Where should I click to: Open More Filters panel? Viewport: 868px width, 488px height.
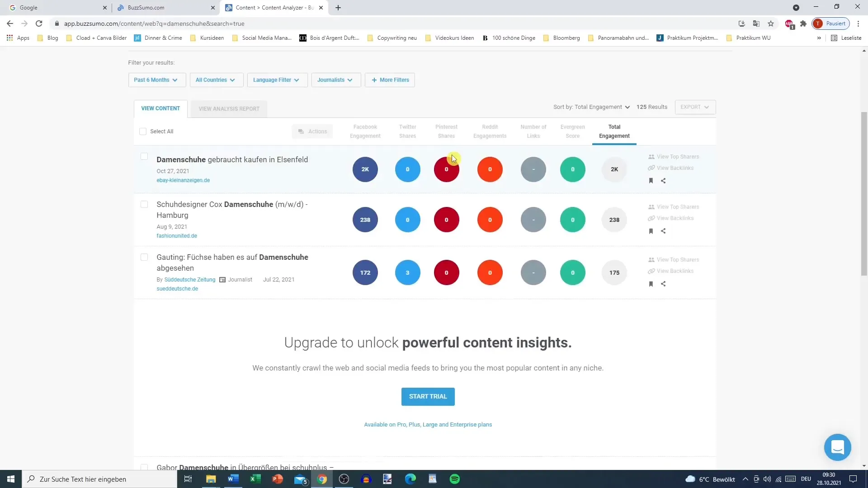click(x=389, y=79)
